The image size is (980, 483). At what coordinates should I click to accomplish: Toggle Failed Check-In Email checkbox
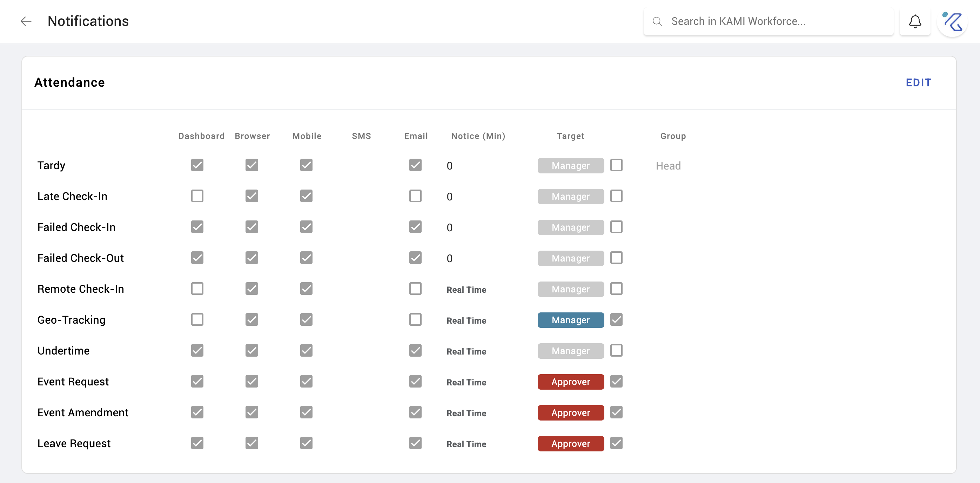415,227
